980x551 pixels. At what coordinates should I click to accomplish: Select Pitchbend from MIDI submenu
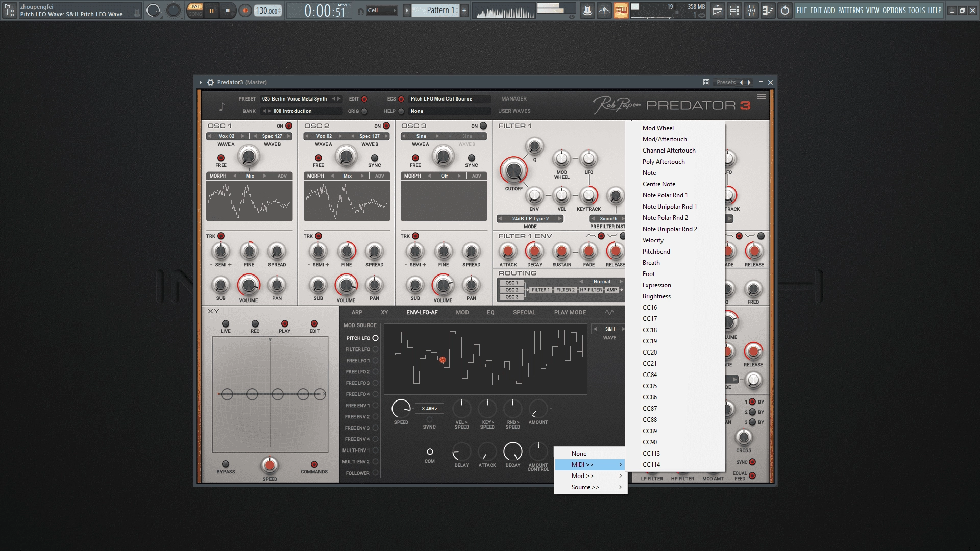[x=675, y=252]
